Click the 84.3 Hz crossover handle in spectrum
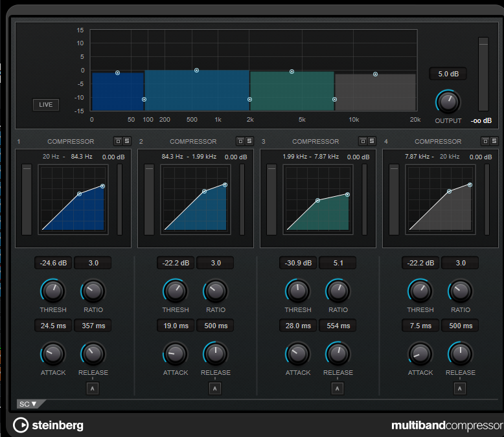504x437 pixels. [144, 99]
